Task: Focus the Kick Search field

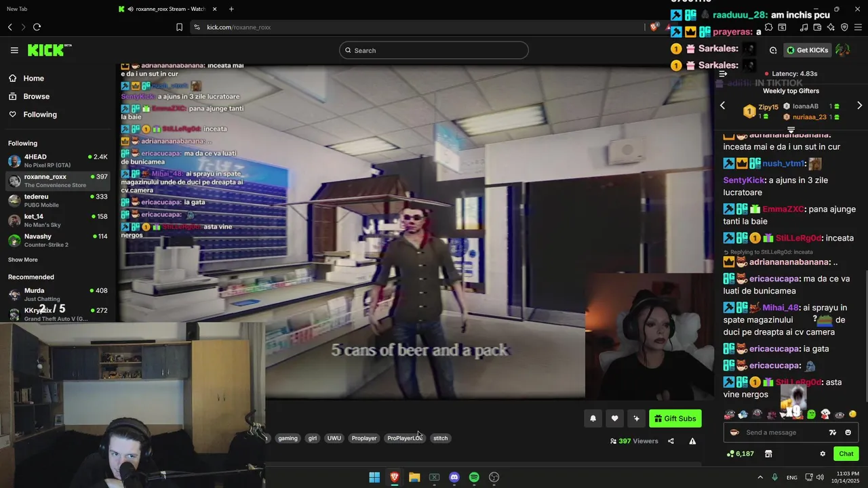Action: [x=434, y=50]
